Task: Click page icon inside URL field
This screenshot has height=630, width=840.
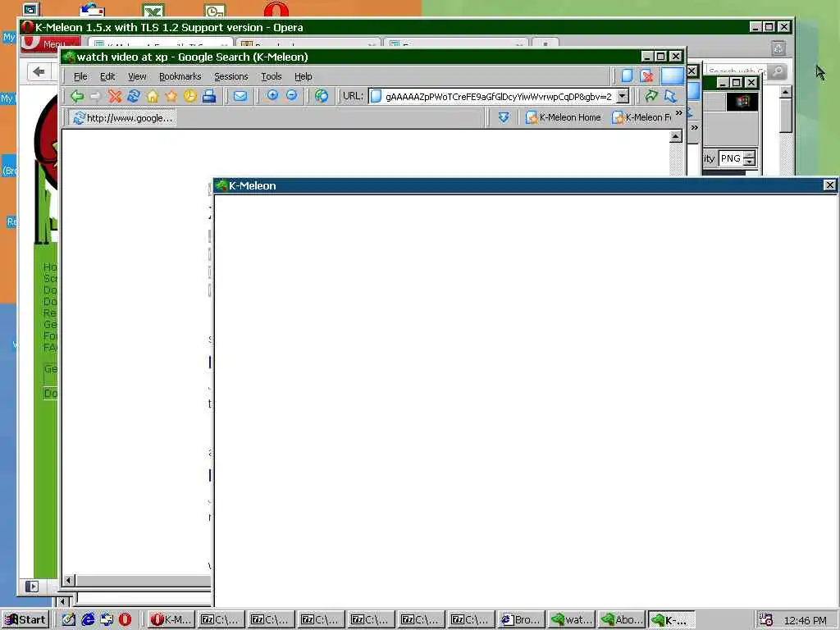Action: click(376, 97)
